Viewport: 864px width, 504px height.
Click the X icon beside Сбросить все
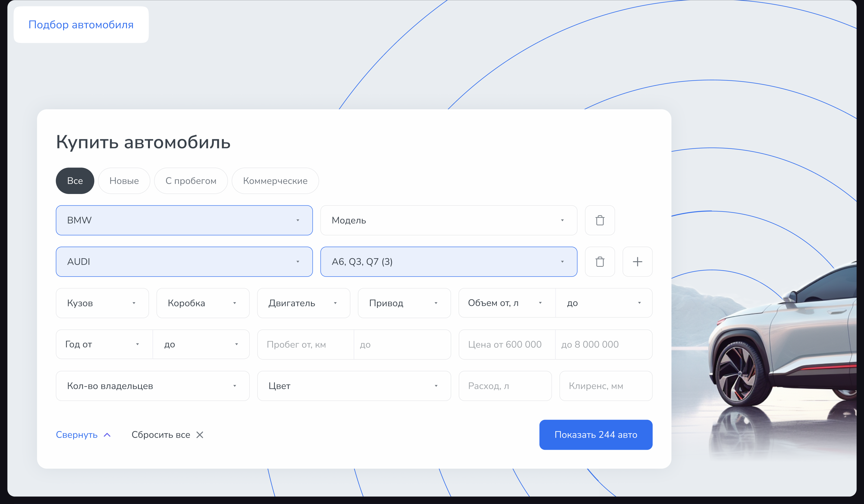click(x=200, y=435)
